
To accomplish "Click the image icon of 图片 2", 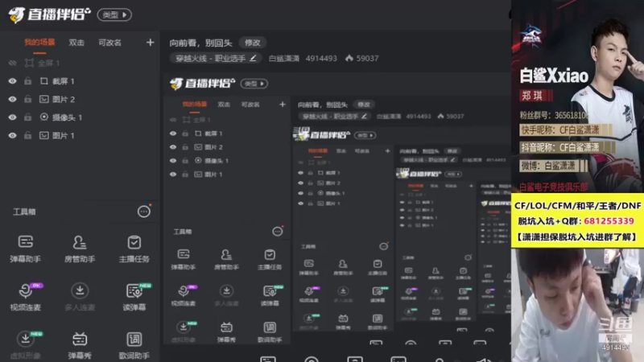I will coord(44,99).
